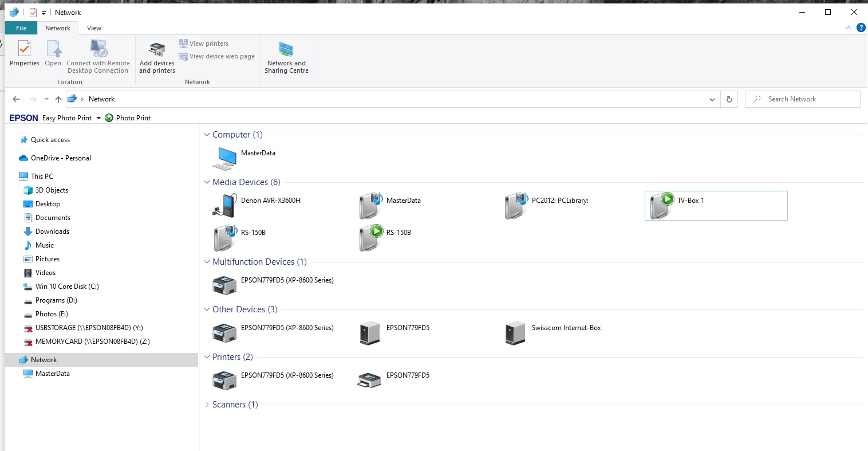The image size is (868, 451).
Task: Open Help question mark icon
Action: [x=861, y=28]
